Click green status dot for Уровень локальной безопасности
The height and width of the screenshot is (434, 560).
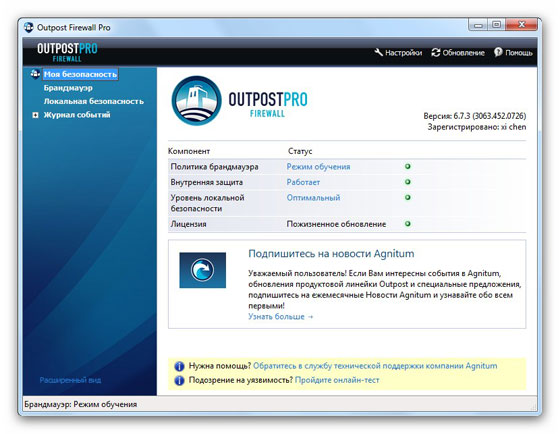pyautogui.click(x=408, y=198)
